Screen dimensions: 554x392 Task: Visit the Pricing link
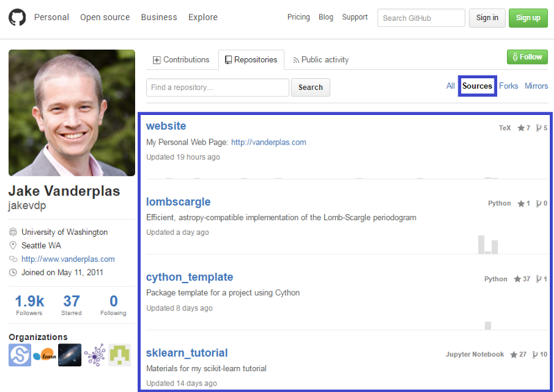point(298,17)
